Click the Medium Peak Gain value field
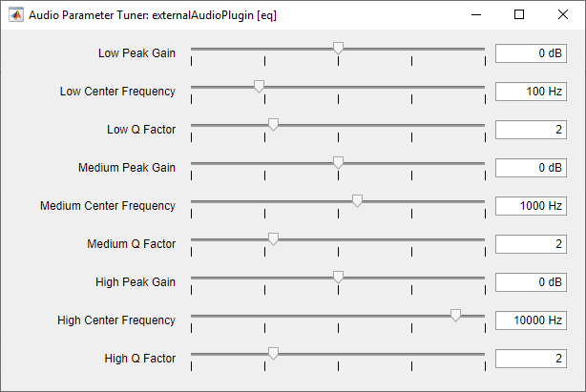The height and width of the screenshot is (392, 586). [532, 168]
